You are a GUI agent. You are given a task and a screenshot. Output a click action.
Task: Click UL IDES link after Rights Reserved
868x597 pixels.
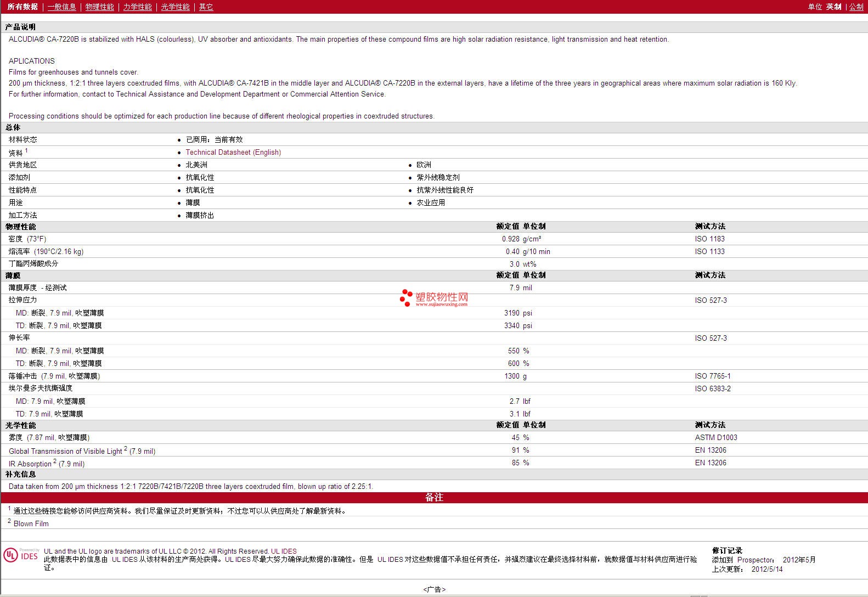284,551
